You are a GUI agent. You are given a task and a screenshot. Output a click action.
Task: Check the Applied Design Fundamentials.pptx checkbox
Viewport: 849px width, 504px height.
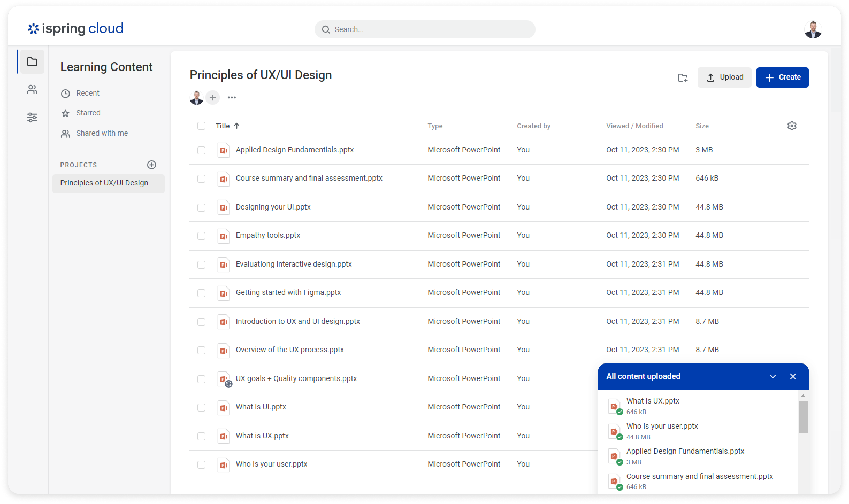201,150
